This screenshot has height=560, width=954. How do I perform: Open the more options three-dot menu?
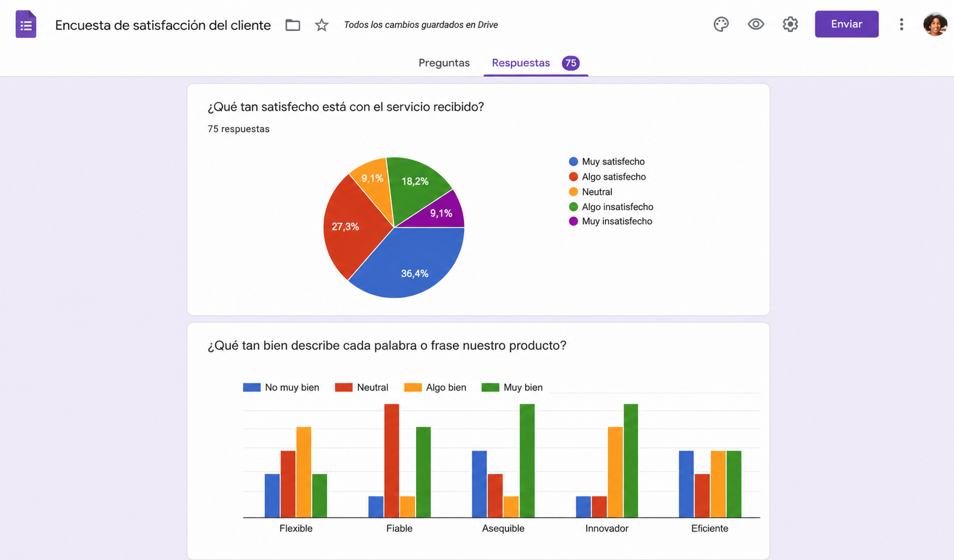pos(901,24)
